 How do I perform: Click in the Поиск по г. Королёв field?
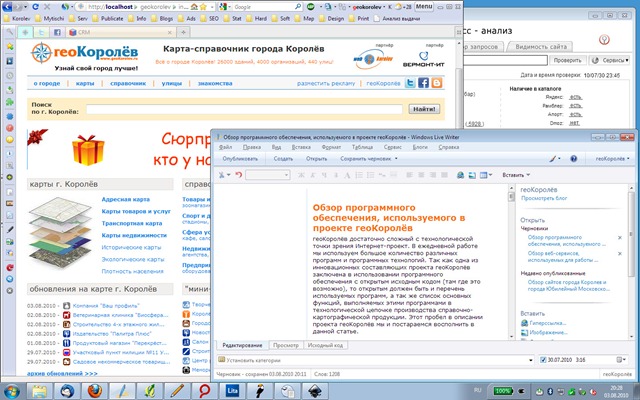(x=244, y=109)
